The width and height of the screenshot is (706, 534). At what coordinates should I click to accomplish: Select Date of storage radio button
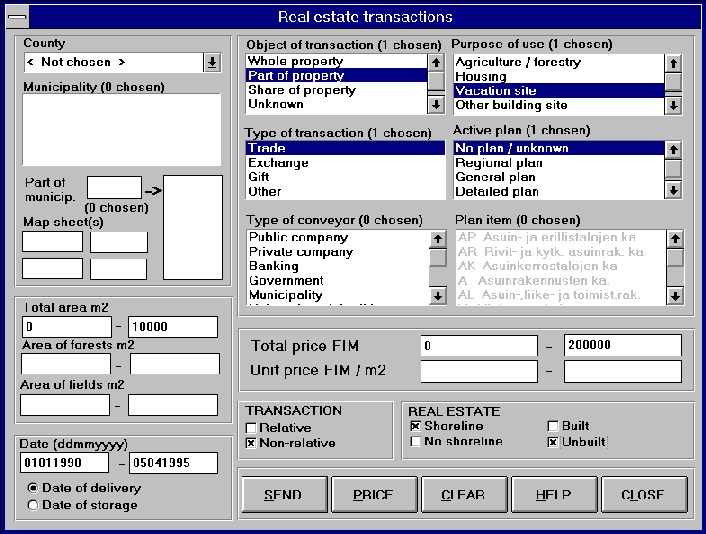click(33, 505)
